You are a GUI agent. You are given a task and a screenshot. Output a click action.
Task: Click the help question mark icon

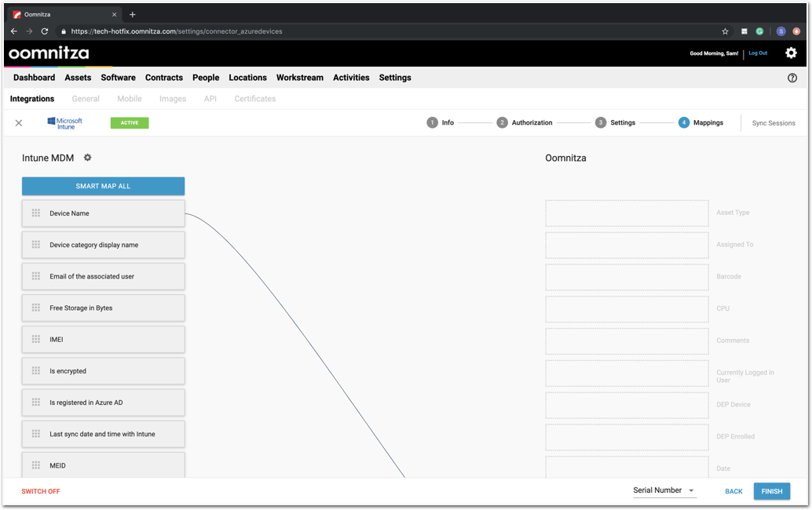click(x=792, y=78)
